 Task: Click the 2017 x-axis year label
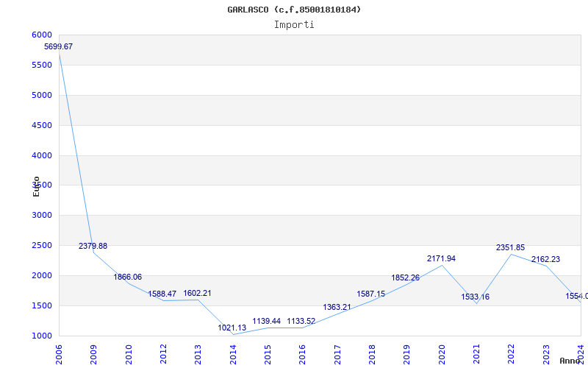pyautogui.click(x=337, y=355)
